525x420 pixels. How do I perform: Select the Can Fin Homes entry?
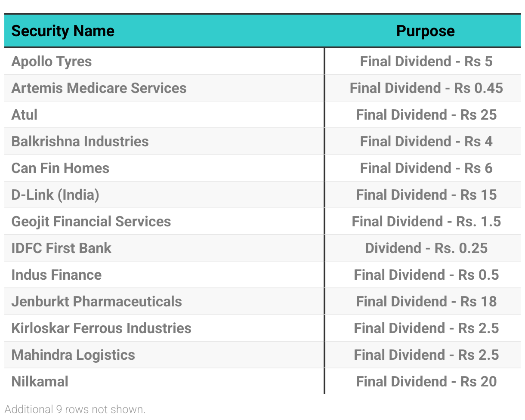tap(60, 168)
